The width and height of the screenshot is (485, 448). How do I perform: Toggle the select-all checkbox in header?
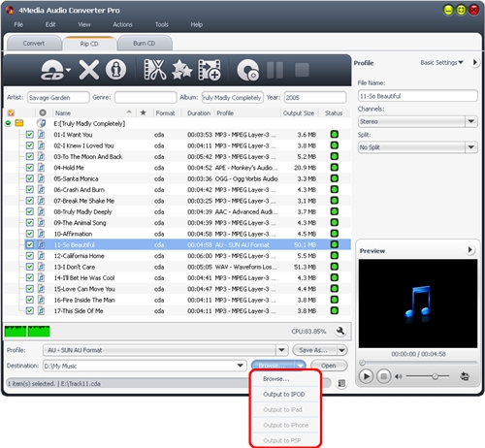11,112
